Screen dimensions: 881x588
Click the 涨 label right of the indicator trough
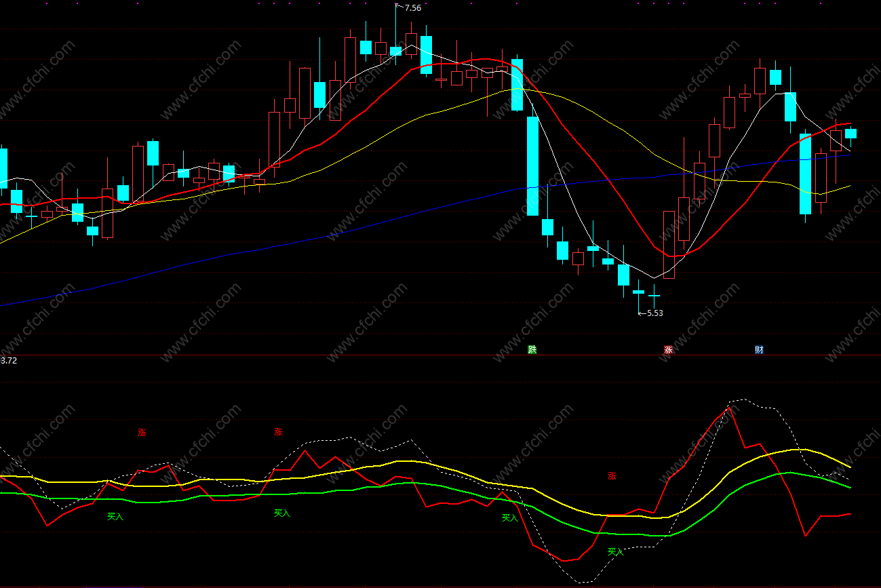coord(612,476)
